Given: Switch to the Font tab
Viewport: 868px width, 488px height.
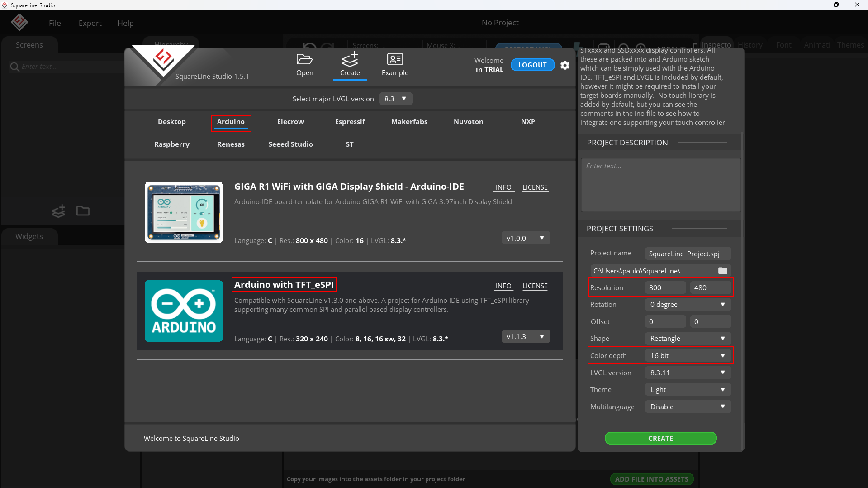Looking at the screenshot, I should pyautogui.click(x=783, y=45).
